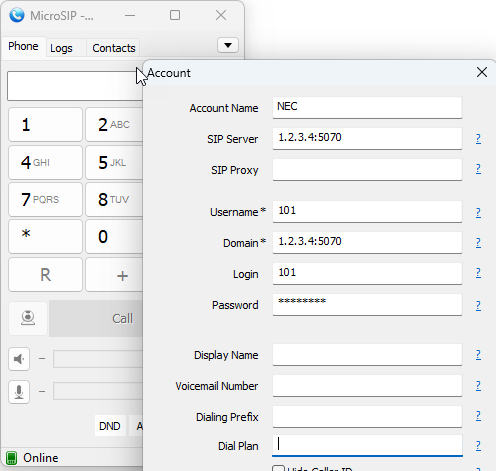
Task: Open help link for SIP Server
Action: pyautogui.click(x=478, y=138)
